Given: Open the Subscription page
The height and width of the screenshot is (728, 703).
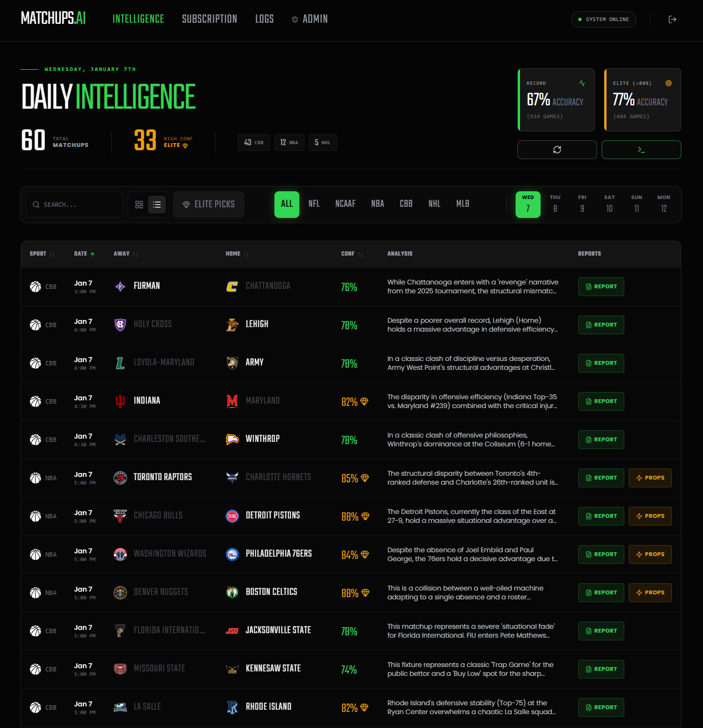Looking at the screenshot, I should pyautogui.click(x=210, y=19).
